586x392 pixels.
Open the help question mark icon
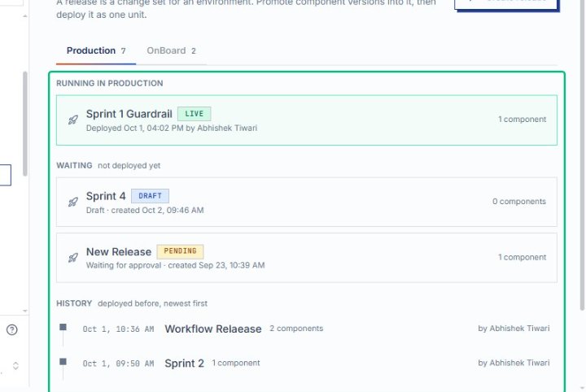pyautogui.click(x=12, y=329)
